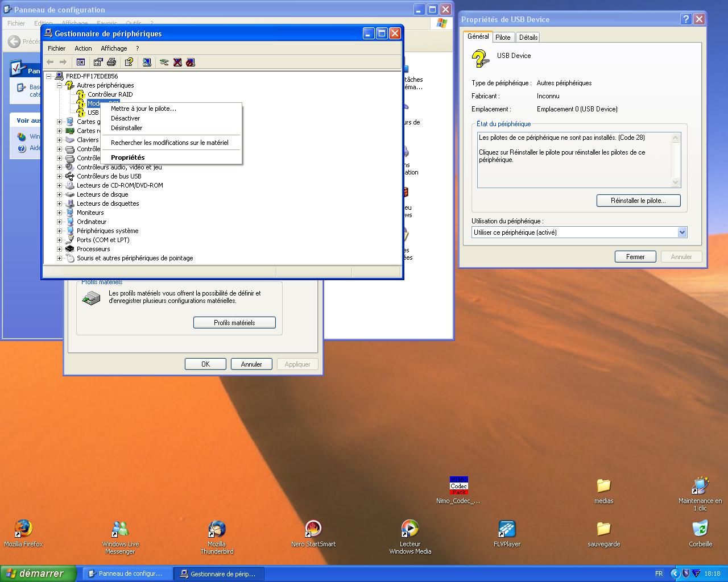Switch to the Pilote tab
Screen dimensions: 728x582
503,38
